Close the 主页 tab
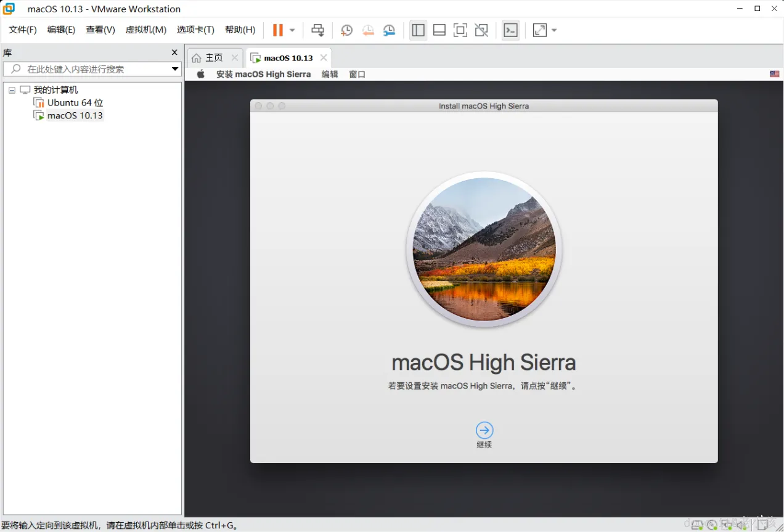 coord(234,57)
